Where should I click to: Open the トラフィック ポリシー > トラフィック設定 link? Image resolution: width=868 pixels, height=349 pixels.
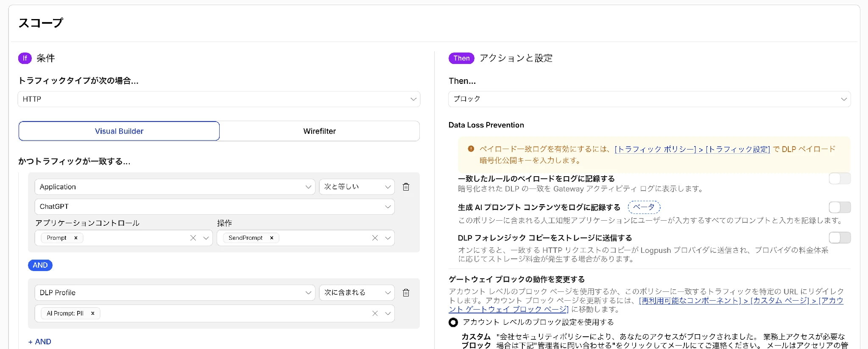[692, 149]
